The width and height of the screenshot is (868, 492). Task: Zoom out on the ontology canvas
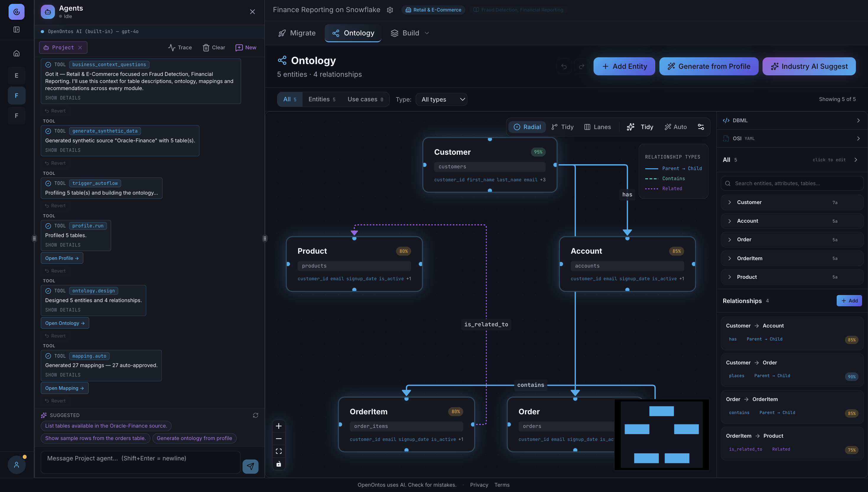pos(279,439)
